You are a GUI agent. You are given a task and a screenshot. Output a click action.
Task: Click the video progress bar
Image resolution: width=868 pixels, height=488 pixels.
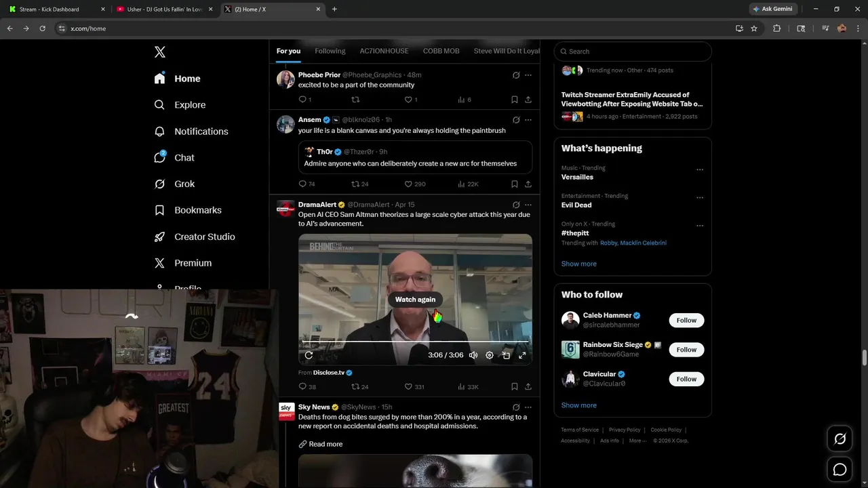(x=415, y=342)
